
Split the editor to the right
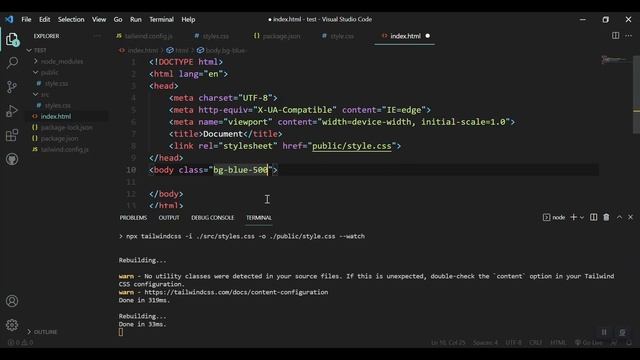615,36
